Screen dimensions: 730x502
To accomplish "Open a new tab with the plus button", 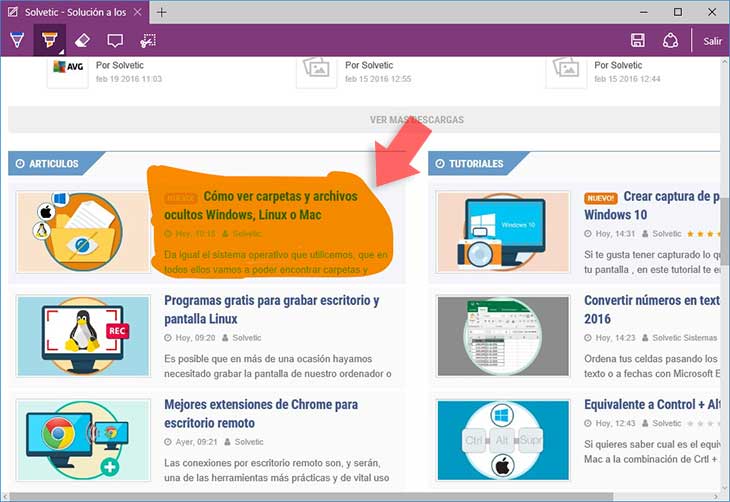I will tap(162, 12).
